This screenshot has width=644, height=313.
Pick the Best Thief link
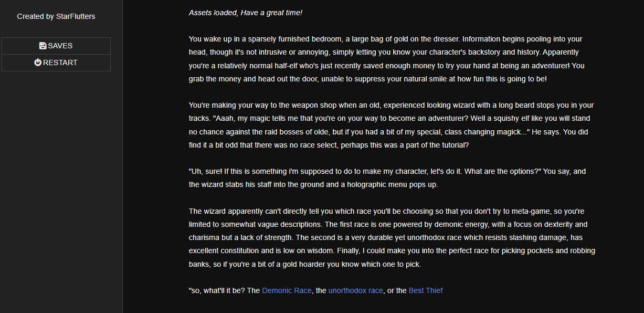click(425, 290)
